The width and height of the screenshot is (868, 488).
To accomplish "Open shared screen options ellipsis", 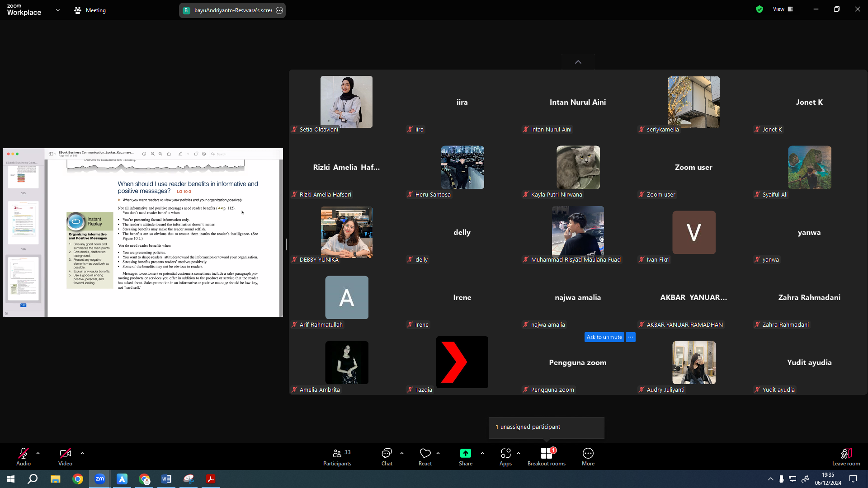I will tap(279, 10).
